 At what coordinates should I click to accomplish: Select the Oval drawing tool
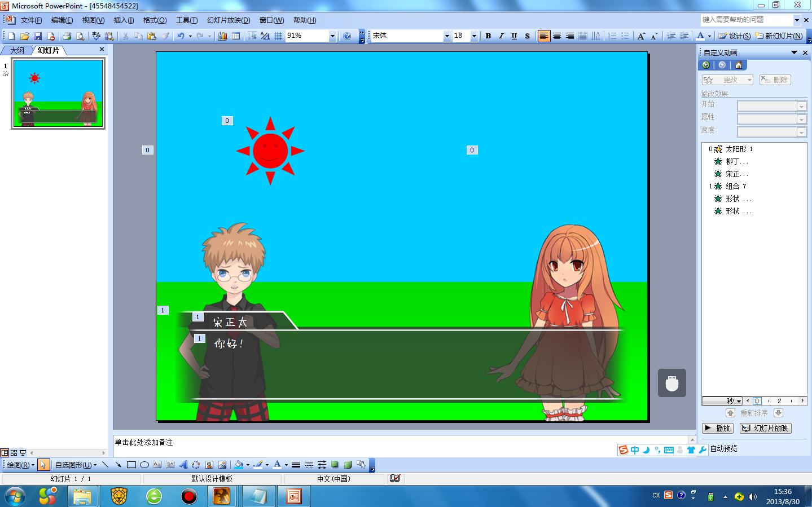[x=144, y=465]
